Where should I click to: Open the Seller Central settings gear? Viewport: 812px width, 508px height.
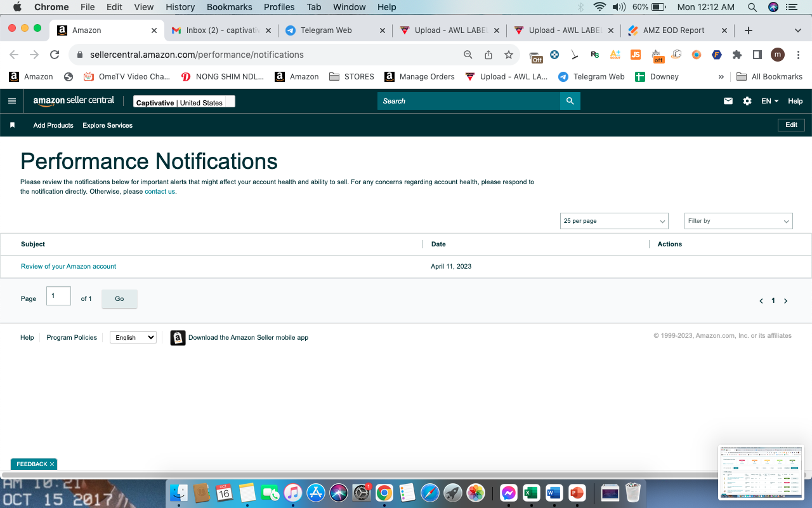pos(747,101)
